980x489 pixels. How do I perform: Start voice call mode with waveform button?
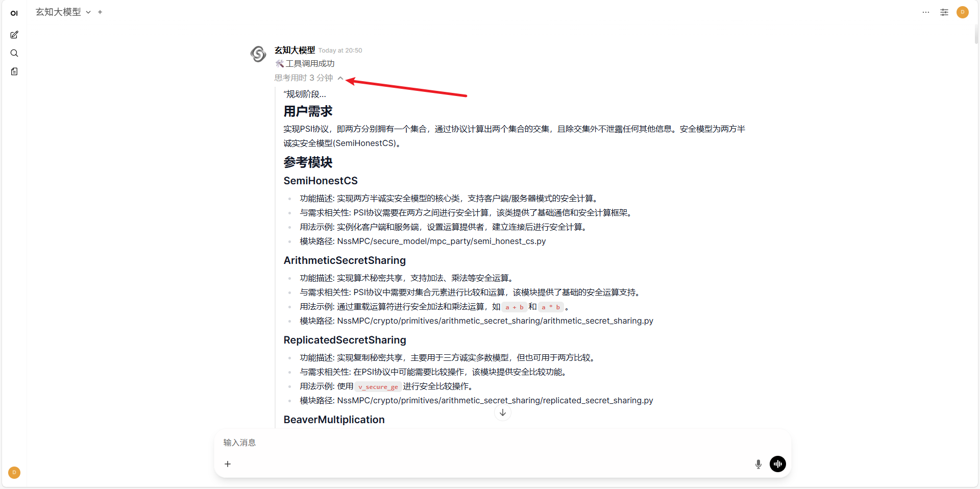point(778,463)
